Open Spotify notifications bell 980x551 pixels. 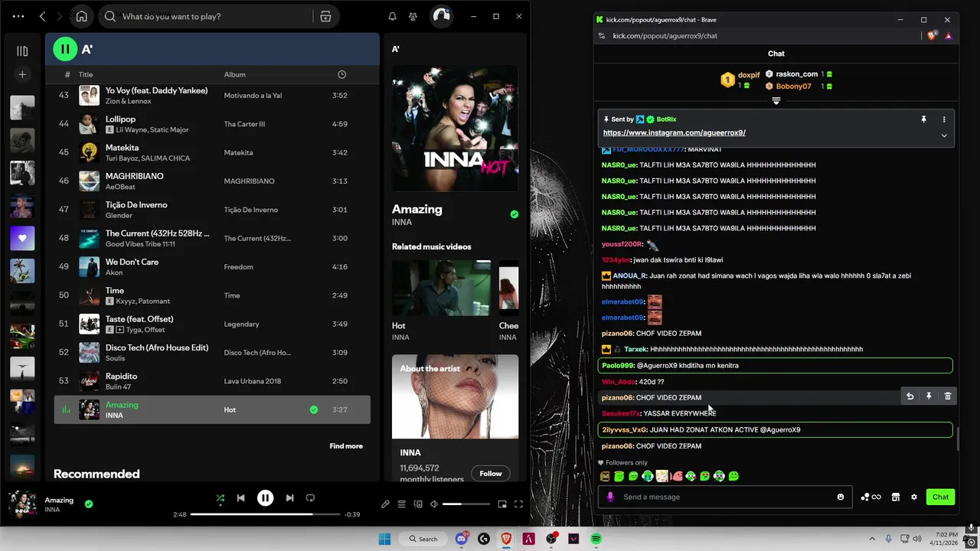click(392, 16)
